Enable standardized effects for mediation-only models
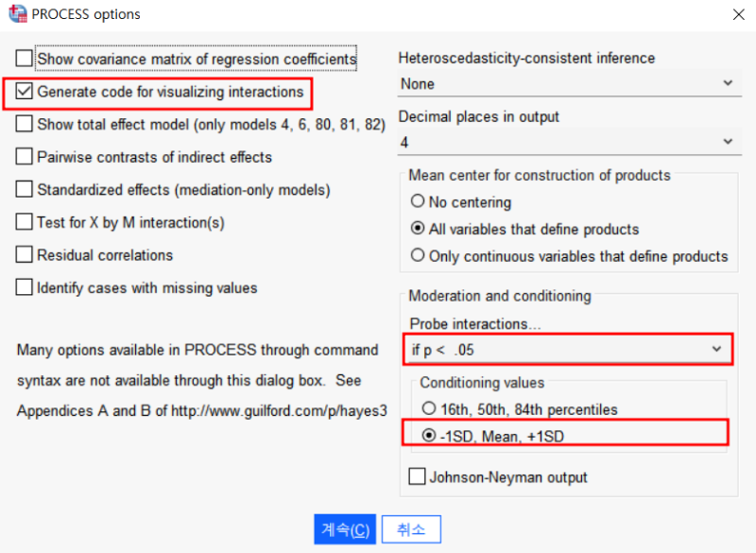Viewport: 756px width, 553px height. [x=24, y=189]
